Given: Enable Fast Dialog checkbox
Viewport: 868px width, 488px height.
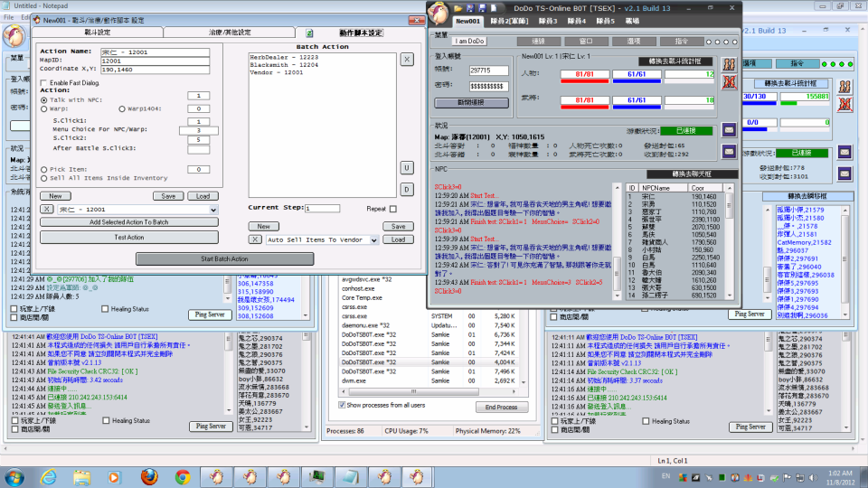Looking at the screenshot, I should [x=43, y=83].
